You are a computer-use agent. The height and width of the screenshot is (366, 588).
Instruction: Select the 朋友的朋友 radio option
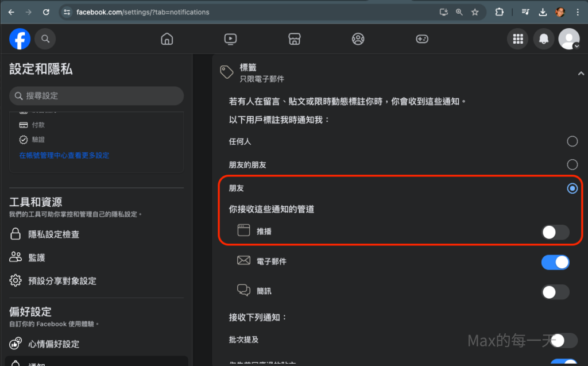572,165
